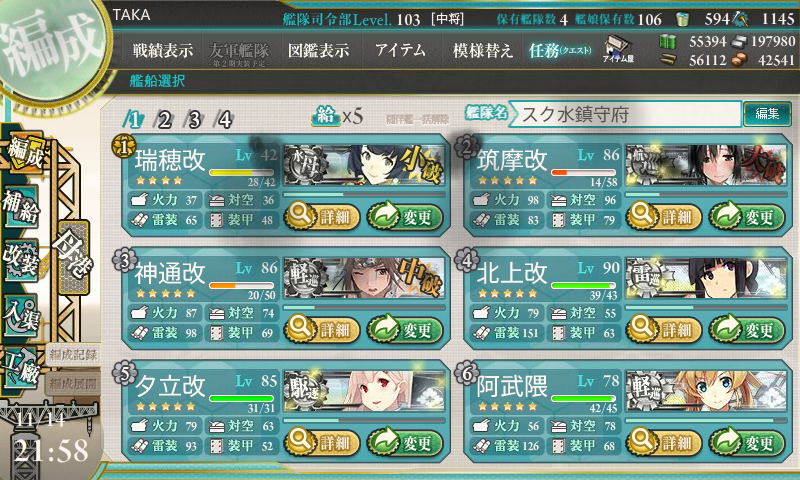Click 詳細 details for 瑞穂改

coord(322,217)
